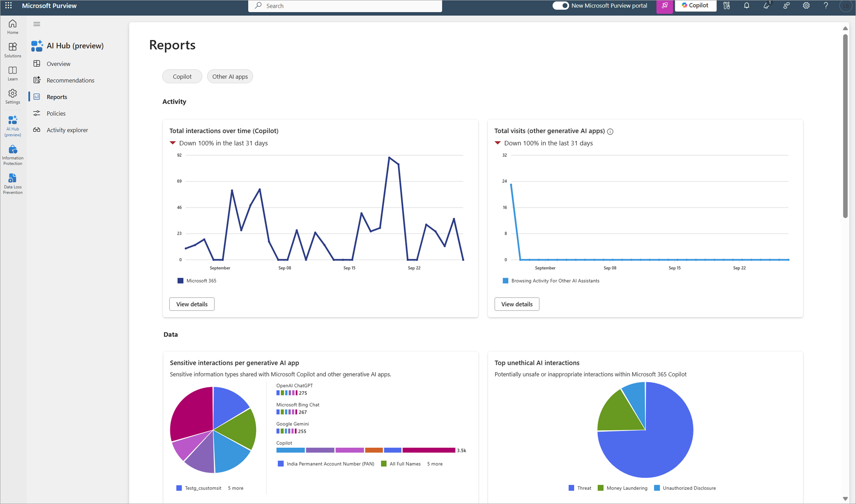856x504 pixels.
Task: Toggle notifications bell icon
Action: (746, 6)
